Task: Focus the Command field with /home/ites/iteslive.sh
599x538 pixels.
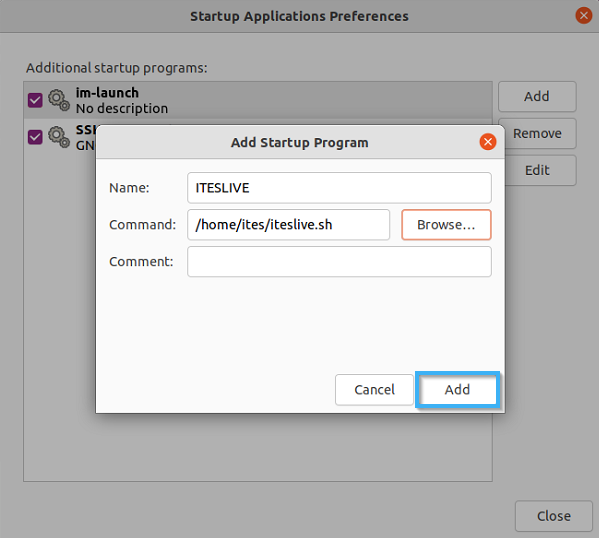Action: [x=288, y=225]
